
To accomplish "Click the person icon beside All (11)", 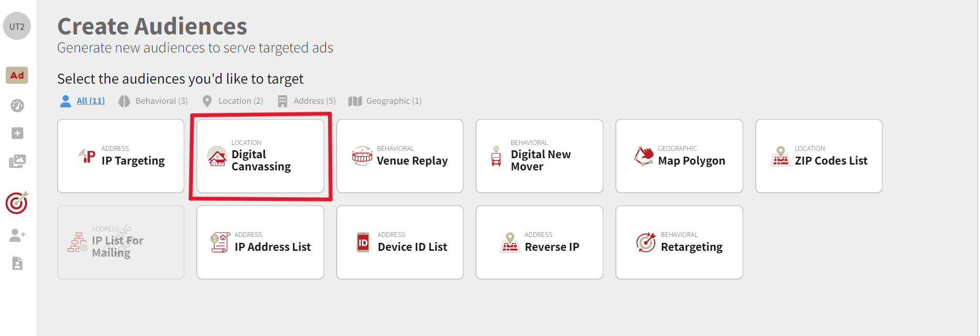I will (66, 101).
